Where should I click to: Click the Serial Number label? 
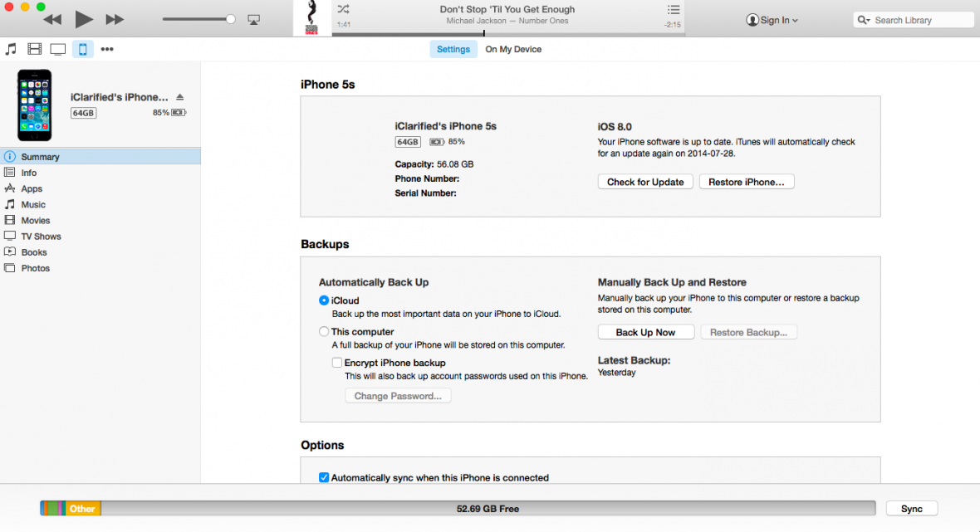(x=425, y=193)
